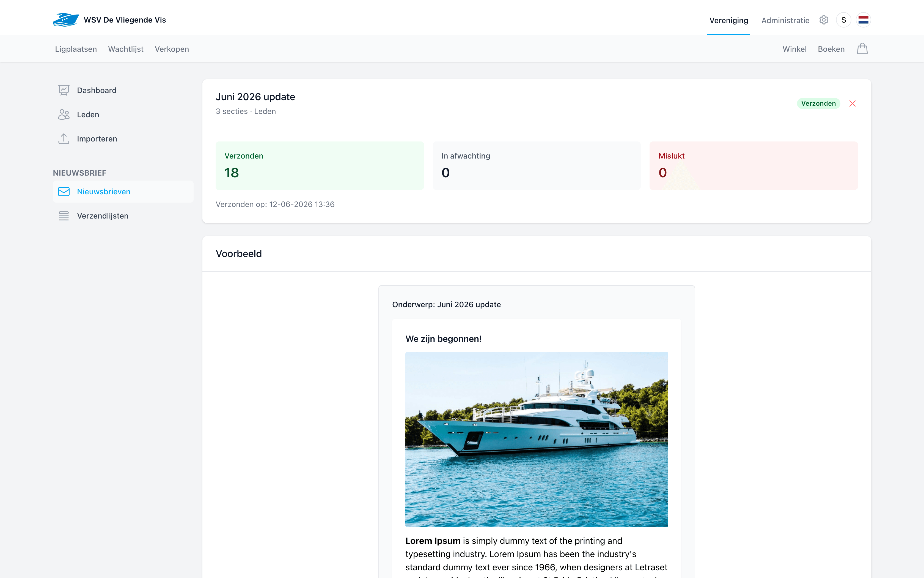Open the settings gear icon
Screen dimensions: 924x578
click(x=824, y=20)
